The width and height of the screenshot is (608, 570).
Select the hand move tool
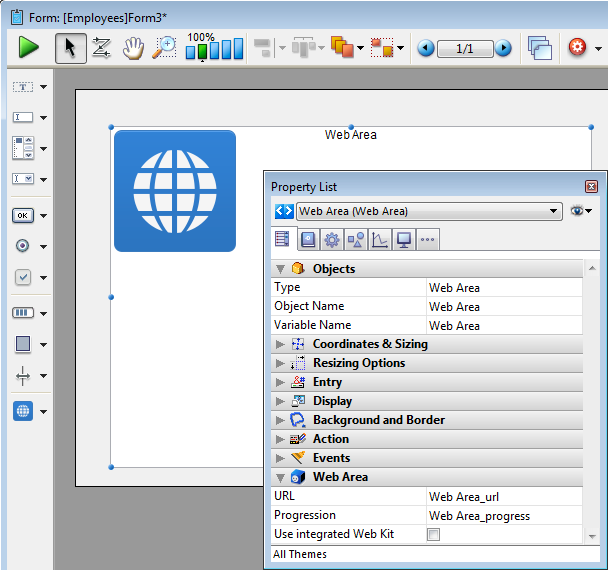pyautogui.click(x=133, y=47)
